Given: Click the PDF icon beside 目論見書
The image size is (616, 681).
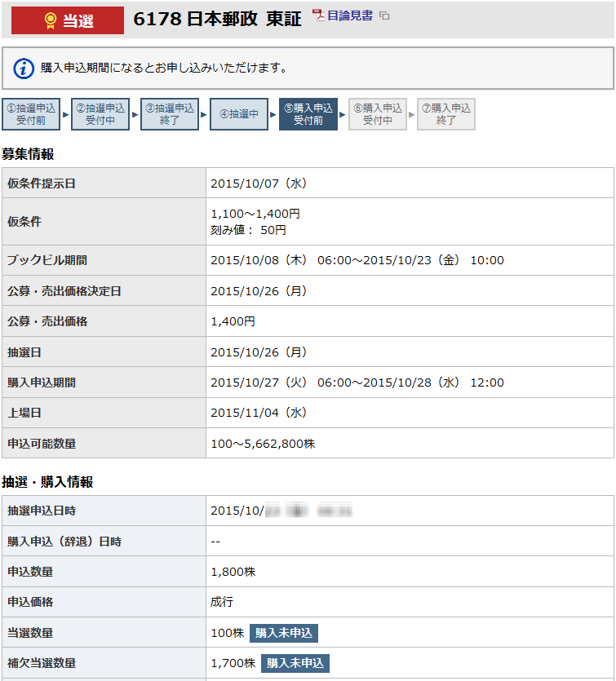Looking at the screenshot, I should [x=319, y=15].
